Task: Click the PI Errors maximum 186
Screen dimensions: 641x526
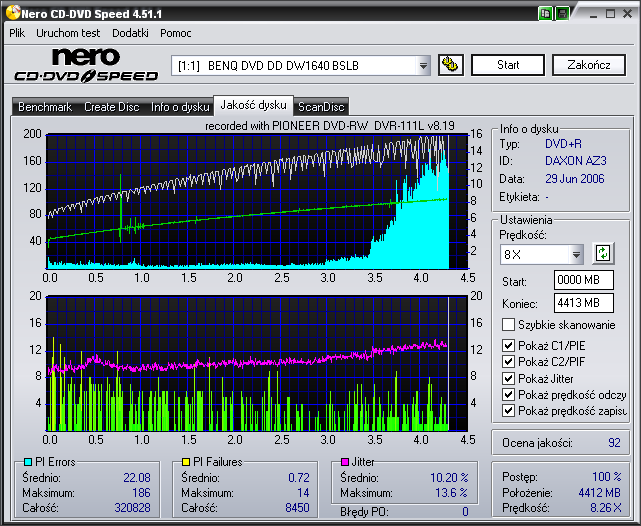Action: 141,492
